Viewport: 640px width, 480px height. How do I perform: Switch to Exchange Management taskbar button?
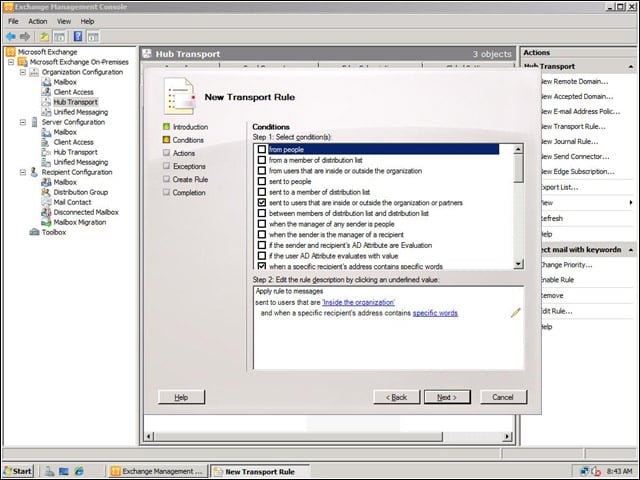click(x=158, y=471)
